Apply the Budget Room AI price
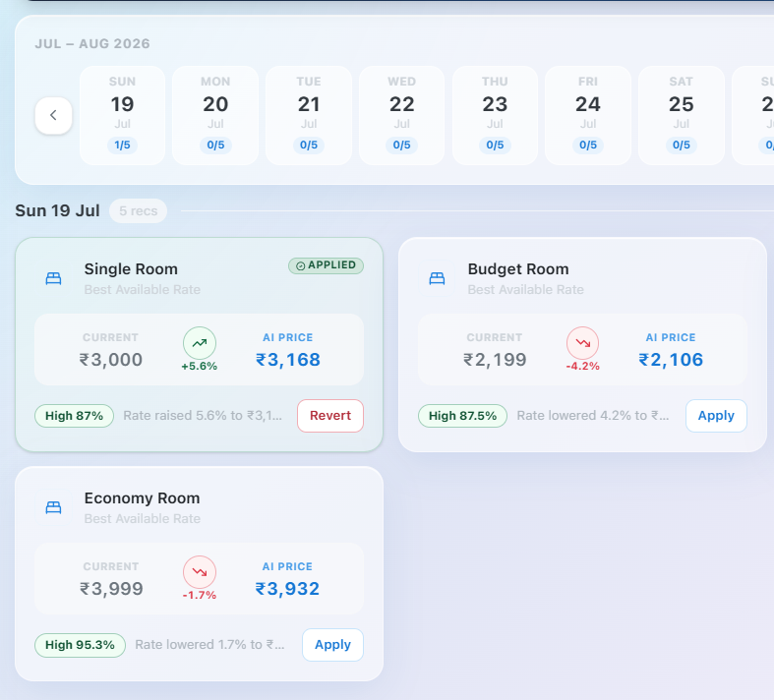 point(716,416)
